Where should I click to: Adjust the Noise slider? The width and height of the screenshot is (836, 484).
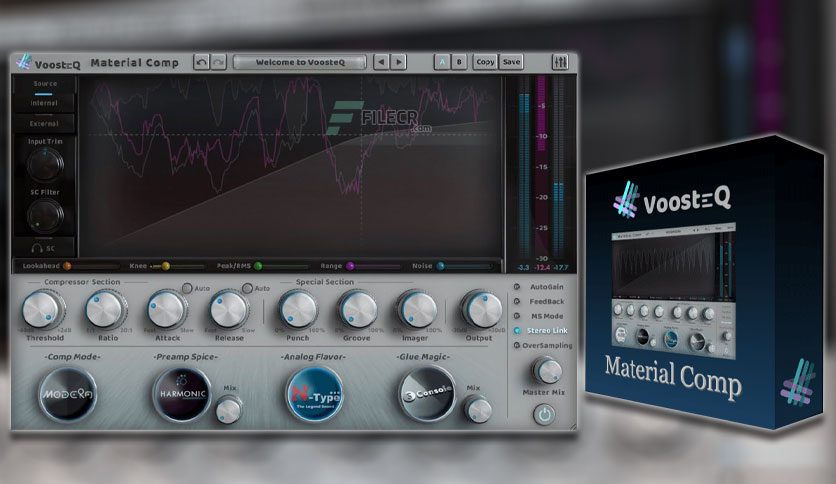464,265
